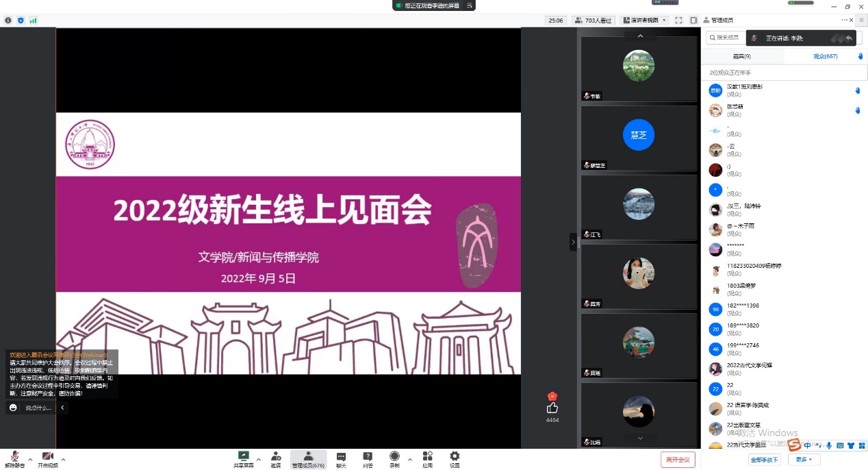Viewport: 868px width, 470px height.
Task: Select the 观众(667) tab
Action: (x=825, y=56)
